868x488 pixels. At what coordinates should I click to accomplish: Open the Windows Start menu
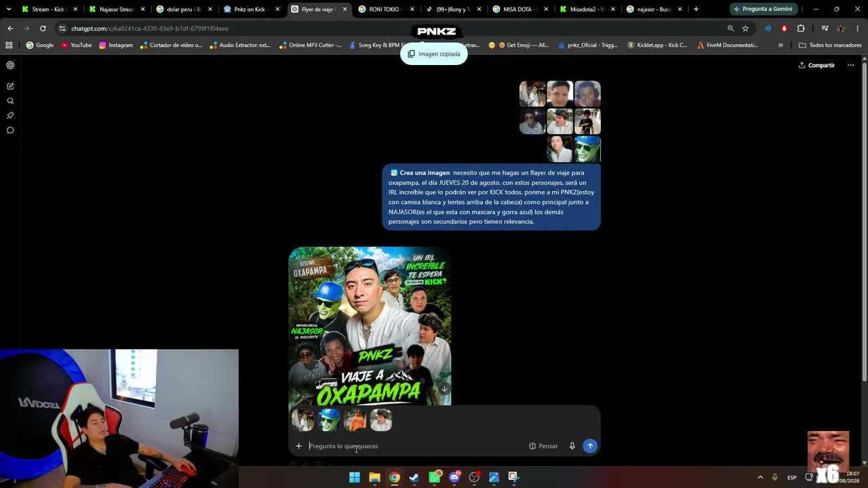pos(355,477)
